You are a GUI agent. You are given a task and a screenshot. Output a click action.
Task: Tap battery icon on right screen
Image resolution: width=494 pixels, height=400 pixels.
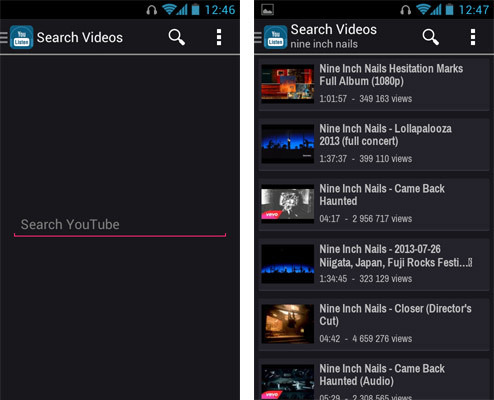point(449,9)
